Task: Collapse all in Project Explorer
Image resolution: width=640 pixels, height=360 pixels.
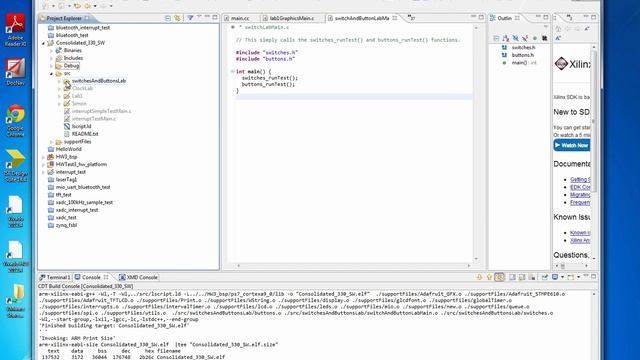Action: tap(168, 18)
